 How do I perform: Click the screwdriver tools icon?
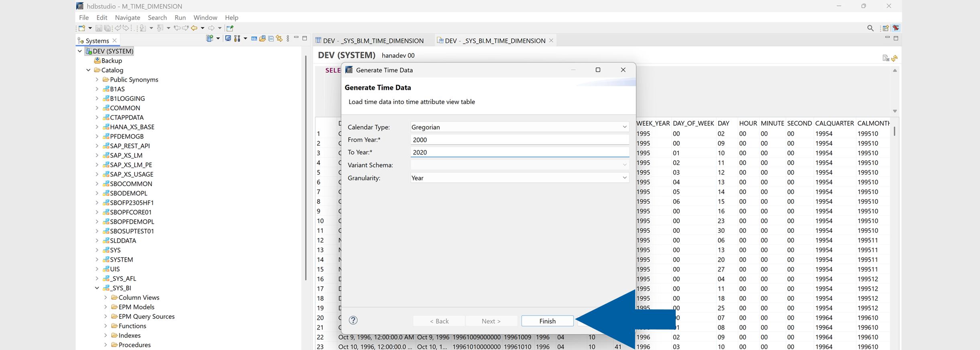237,39
